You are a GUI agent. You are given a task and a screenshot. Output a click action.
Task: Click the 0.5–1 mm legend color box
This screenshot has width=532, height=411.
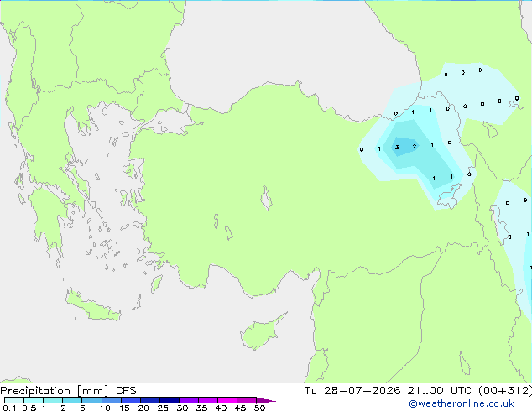click(34, 400)
